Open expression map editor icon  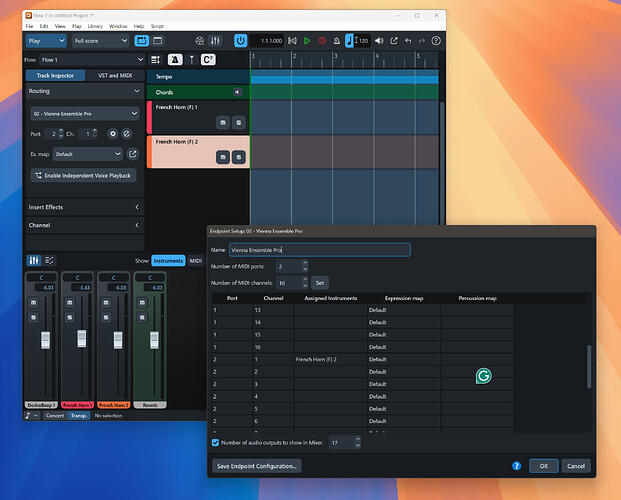(x=133, y=154)
